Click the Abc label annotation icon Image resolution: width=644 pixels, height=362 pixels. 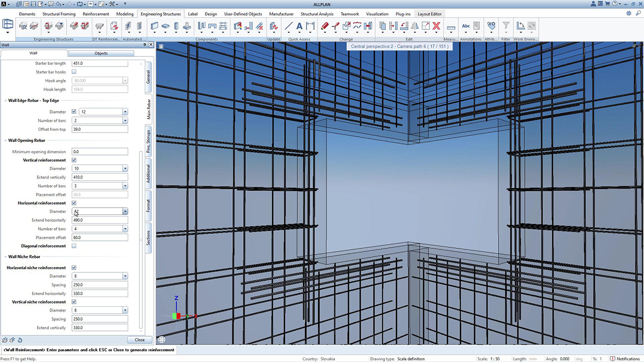point(466,26)
